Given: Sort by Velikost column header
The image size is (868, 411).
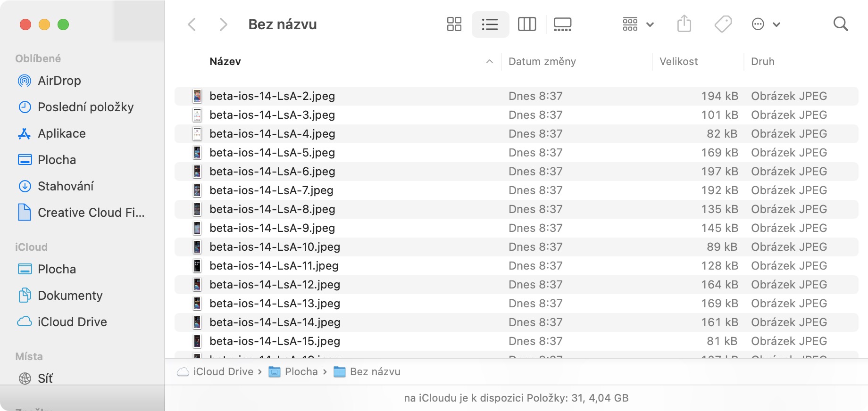Looking at the screenshot, I should point(678,62).
